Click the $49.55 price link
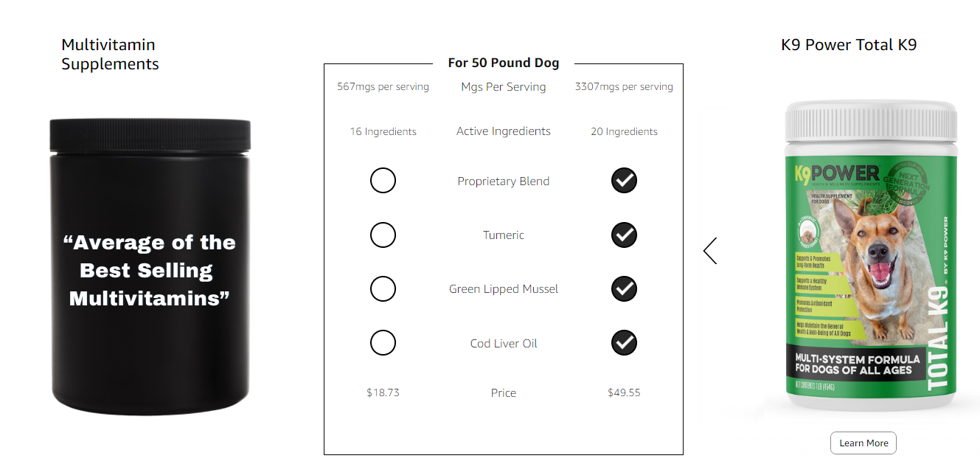The height and width of the screenshot is (464, 980). pyautogui.click(x=624, y=392)
